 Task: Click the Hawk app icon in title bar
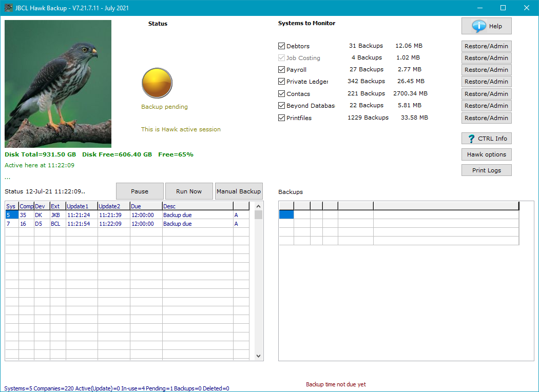(x=8, y=8)
